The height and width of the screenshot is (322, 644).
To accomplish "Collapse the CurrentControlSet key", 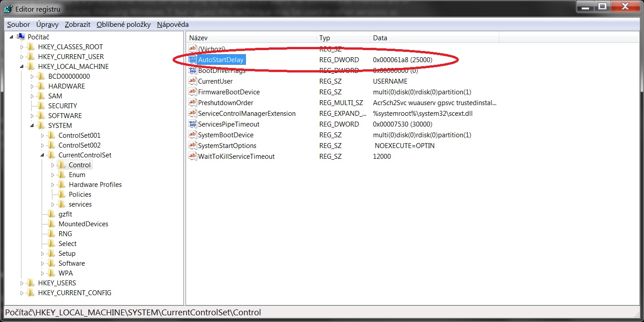I will point(42,155).
